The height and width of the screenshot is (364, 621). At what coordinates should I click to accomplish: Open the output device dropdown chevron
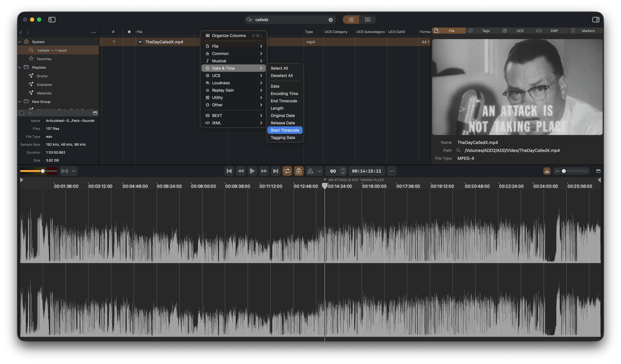coord(74,171)
